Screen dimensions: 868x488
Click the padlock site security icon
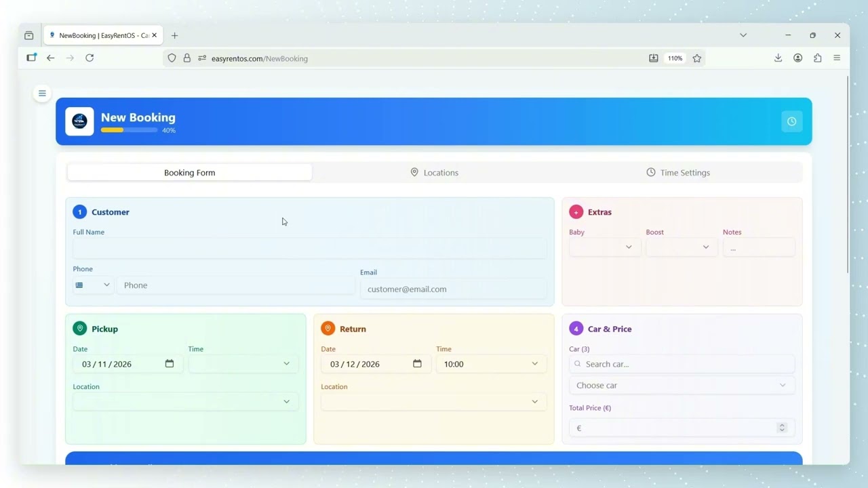point(187,58)
